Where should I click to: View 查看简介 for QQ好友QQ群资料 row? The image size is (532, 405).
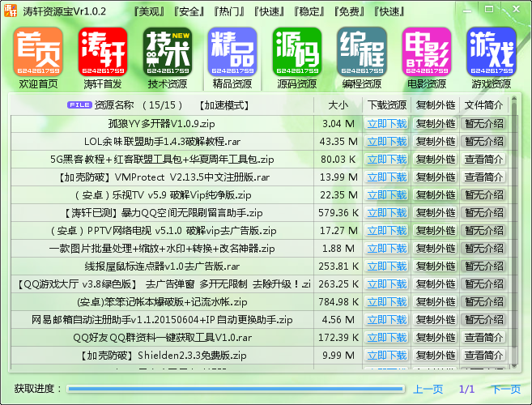483,338
